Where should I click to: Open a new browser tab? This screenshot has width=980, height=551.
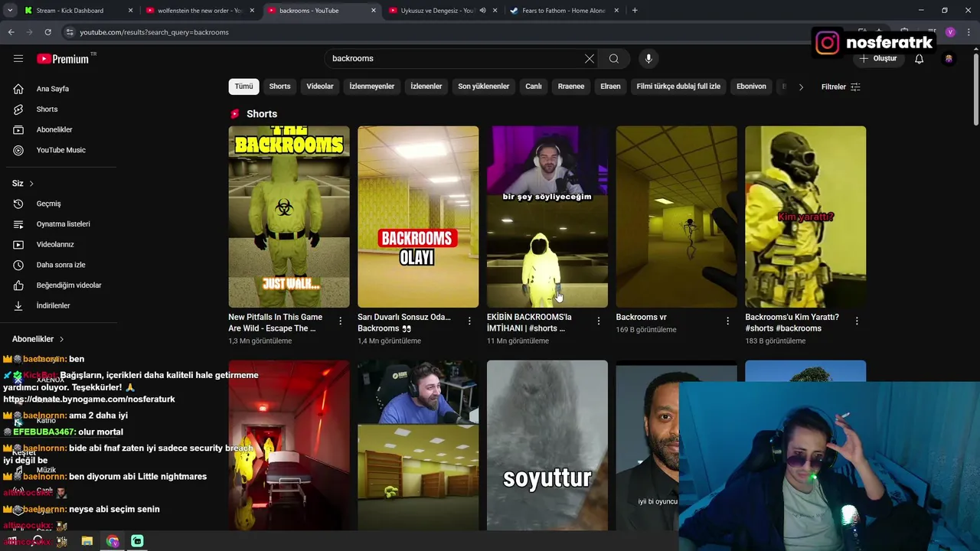click(635, 11)
